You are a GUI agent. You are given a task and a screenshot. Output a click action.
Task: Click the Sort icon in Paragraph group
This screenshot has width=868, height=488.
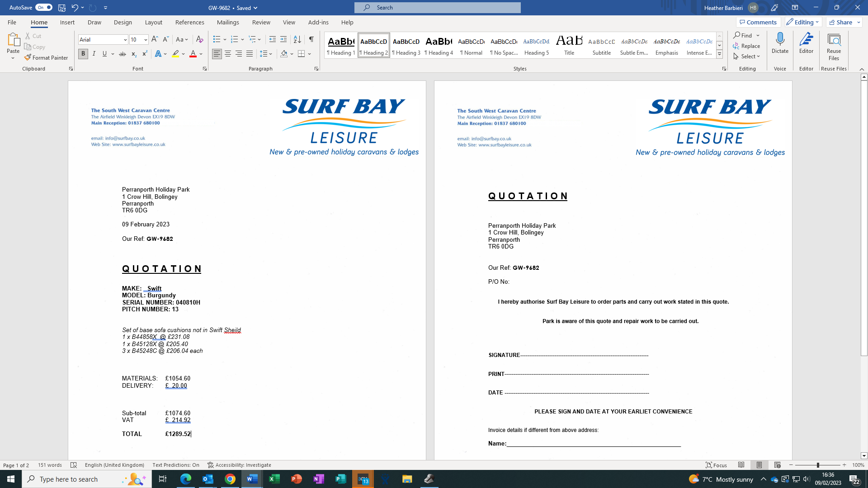click(297, 39)
